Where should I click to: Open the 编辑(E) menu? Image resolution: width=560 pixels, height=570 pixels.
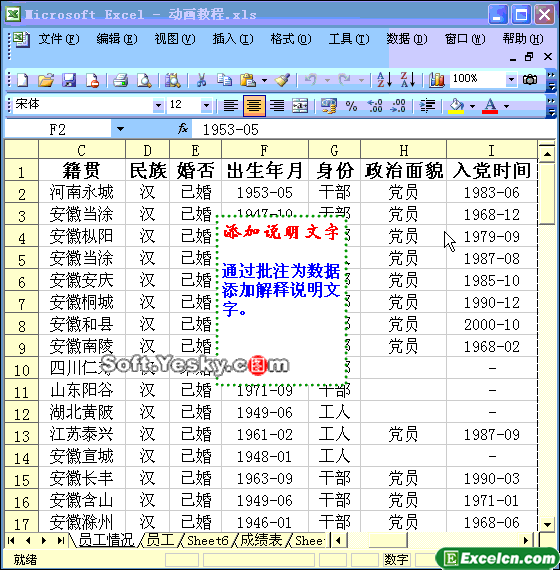[117, 39]
